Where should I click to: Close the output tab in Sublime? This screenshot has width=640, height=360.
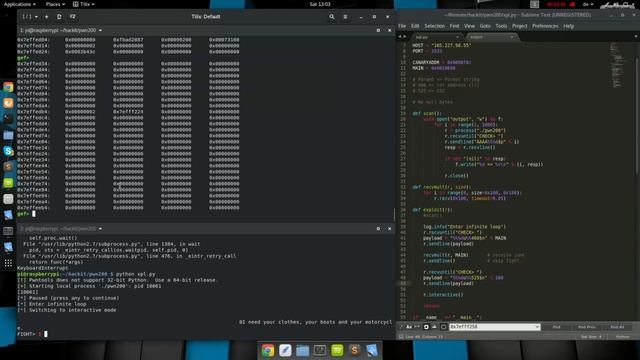[x=511, y=37]
